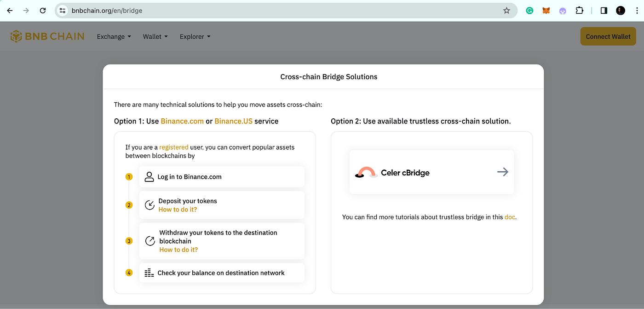
Task: Open the Chrome profile avatar
Action: [621, 11]
